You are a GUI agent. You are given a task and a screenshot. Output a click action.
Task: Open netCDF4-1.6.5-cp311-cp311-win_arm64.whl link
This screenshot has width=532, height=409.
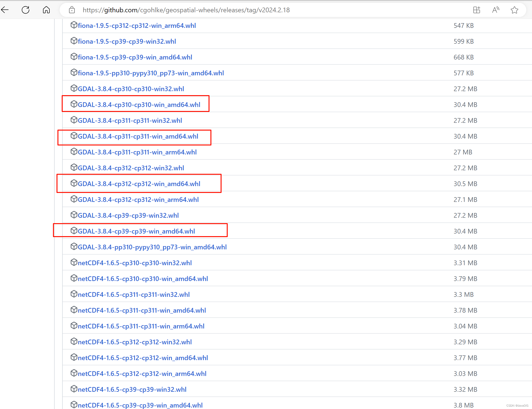[141, 326]
